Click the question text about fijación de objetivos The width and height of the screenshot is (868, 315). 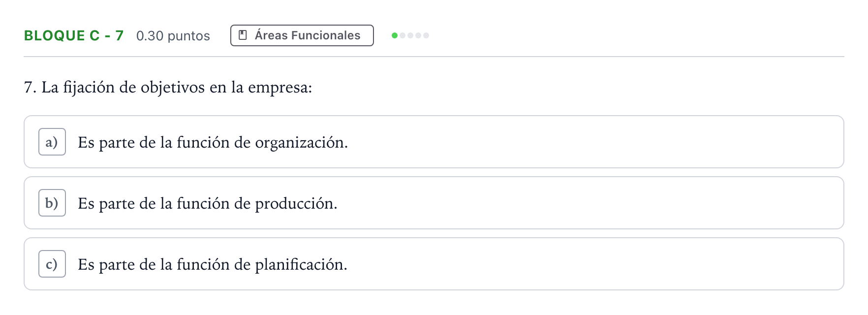coord(168,88)
